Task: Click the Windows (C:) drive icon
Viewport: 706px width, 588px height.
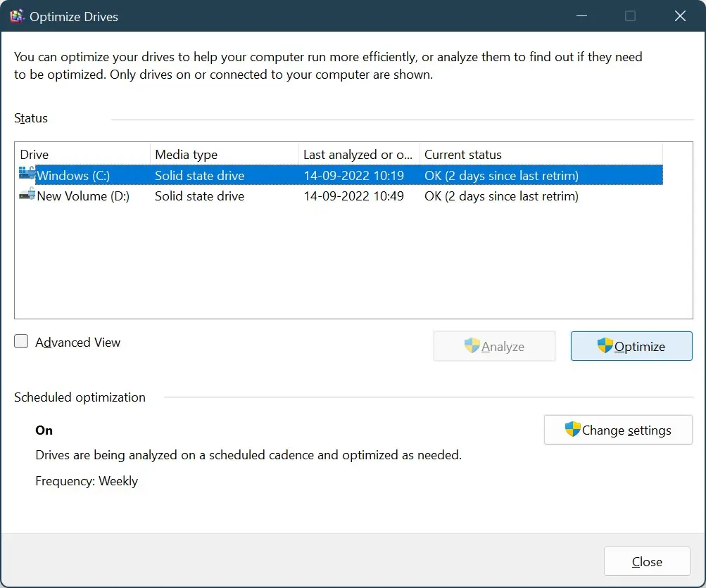Action: [x=27, y=174]
